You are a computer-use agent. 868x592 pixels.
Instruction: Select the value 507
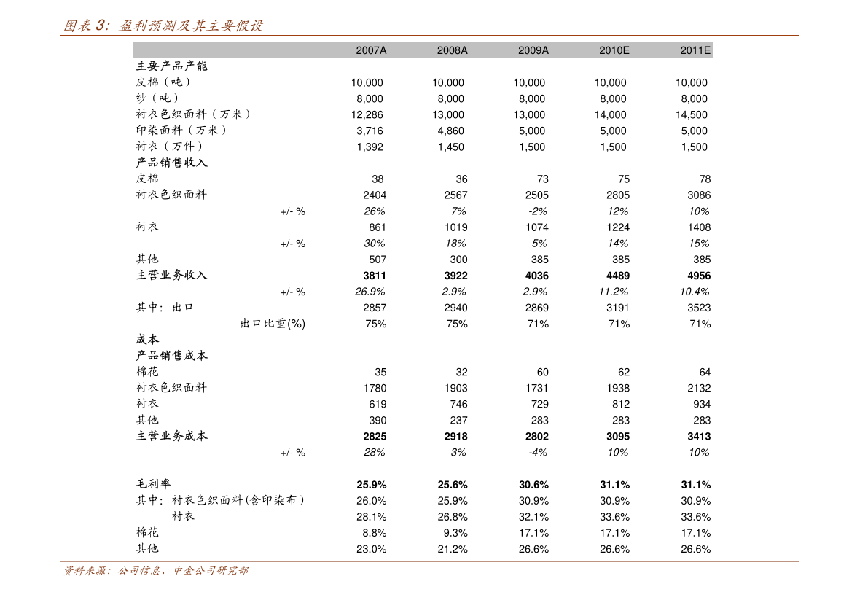point(378,259)
